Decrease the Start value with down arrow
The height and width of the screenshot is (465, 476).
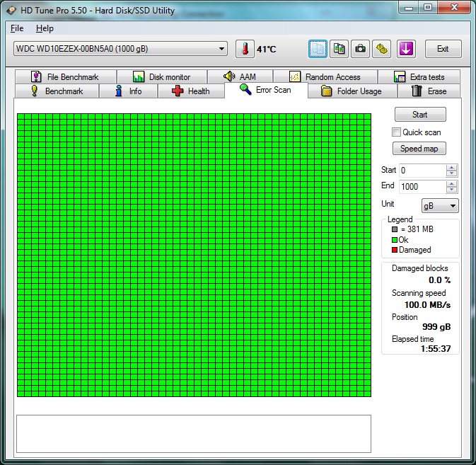[x=452, y=173]
